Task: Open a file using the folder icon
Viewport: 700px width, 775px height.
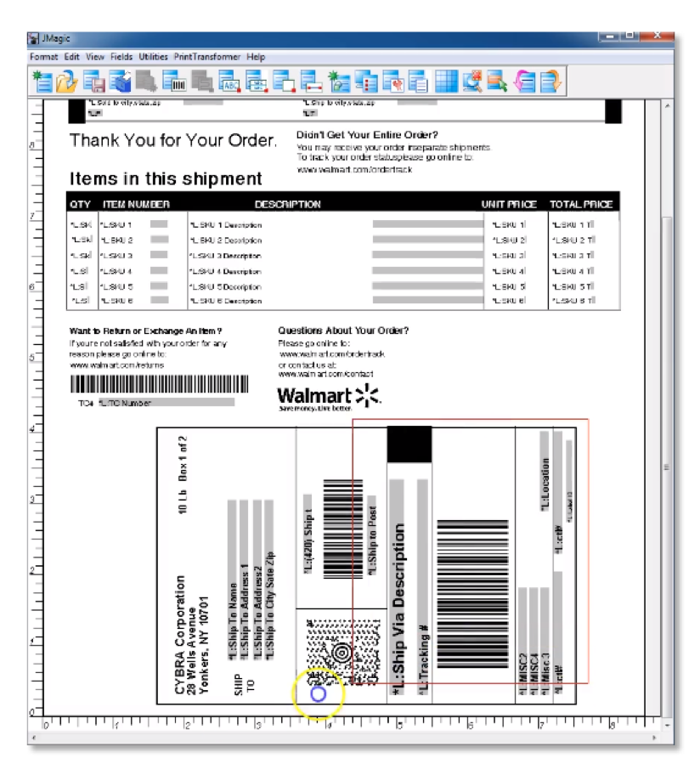Action: click(67, 82)
